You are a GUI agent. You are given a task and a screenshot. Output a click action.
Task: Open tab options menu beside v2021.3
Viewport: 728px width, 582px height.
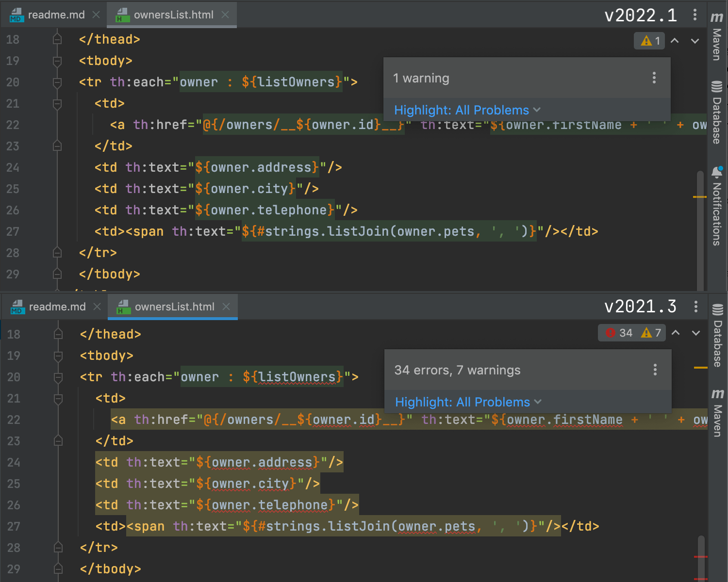click(696, 307)
